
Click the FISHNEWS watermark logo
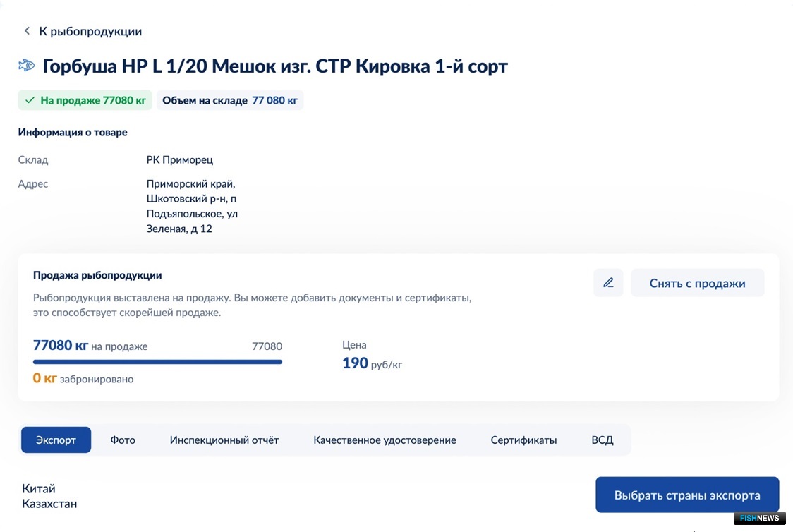point(760,518)
